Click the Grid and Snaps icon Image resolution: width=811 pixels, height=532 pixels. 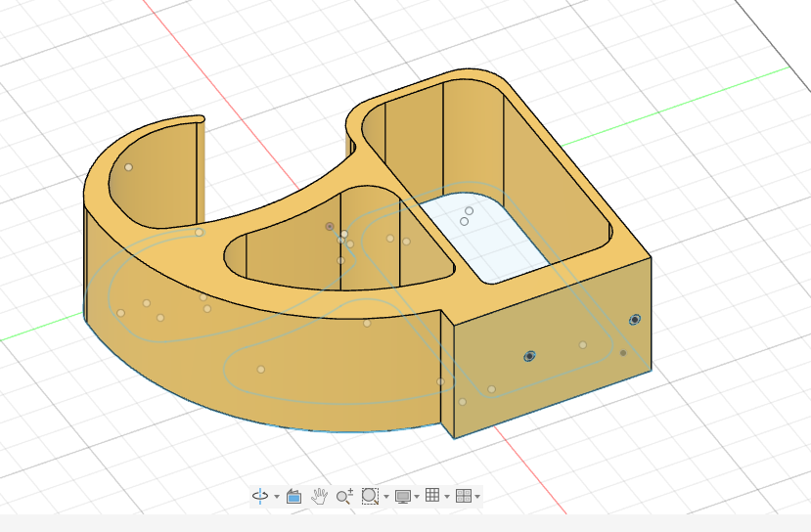[x=432, y=496]
